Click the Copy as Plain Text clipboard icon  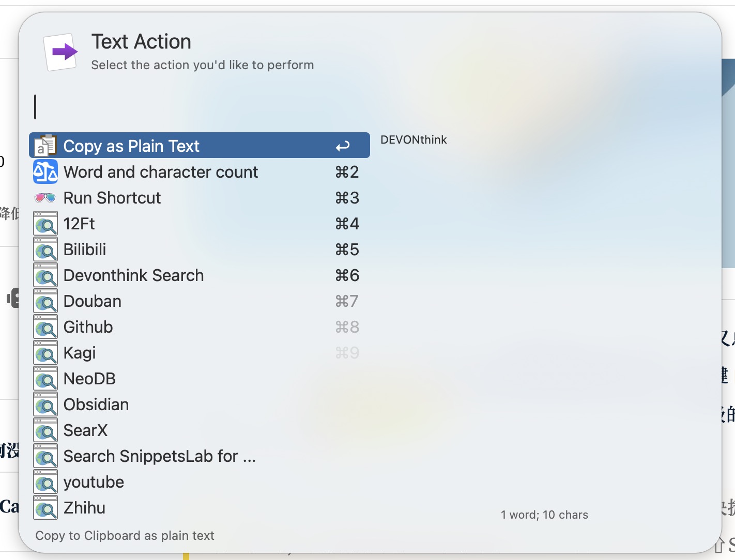[45, 146]
